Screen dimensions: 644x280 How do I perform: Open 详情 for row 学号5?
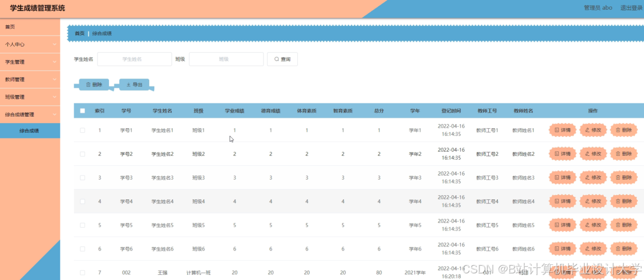pyautogui.click(x=562, y=225)
